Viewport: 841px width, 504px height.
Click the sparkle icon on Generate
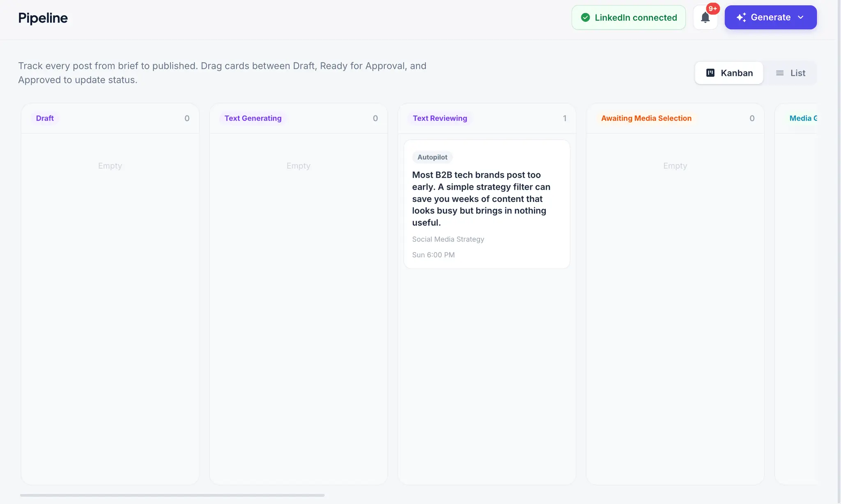[741, 17]
